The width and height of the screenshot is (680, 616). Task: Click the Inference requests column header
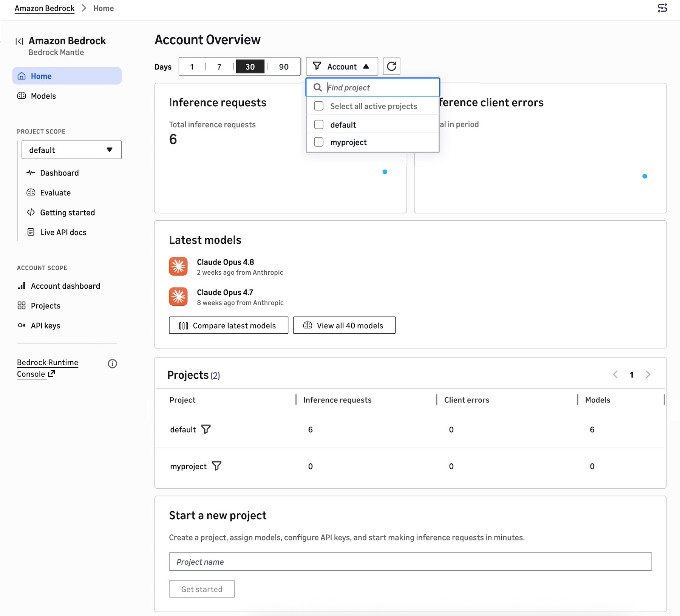[x=337, y=400]
